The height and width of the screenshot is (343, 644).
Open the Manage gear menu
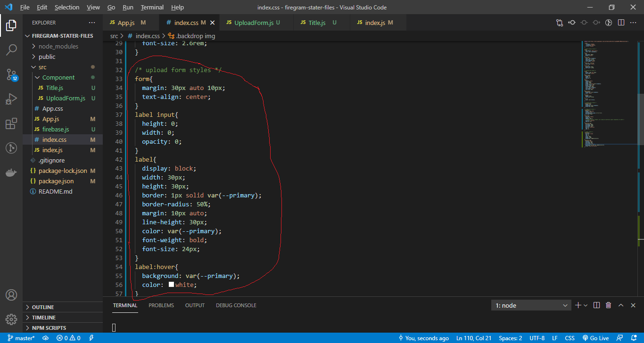click(x=11, y=319)
